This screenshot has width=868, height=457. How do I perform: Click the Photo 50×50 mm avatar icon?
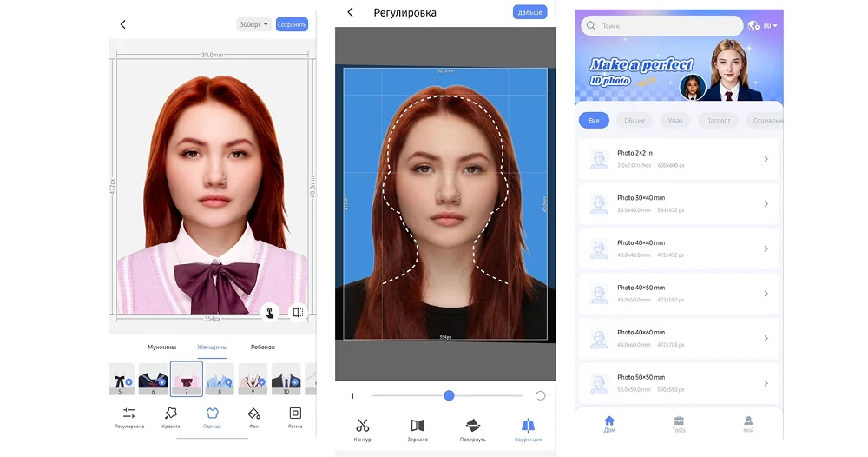point(599,384)
